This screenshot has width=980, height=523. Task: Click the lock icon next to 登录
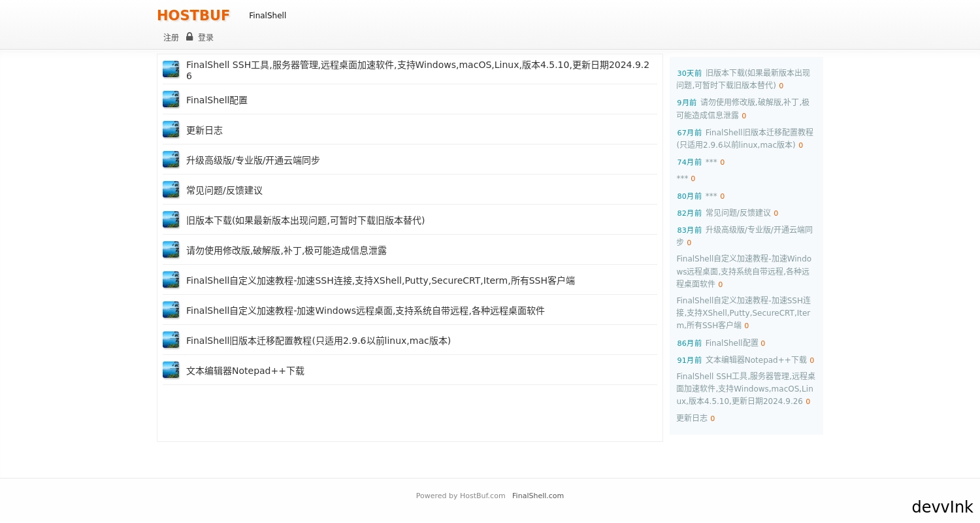pos(189,37)
